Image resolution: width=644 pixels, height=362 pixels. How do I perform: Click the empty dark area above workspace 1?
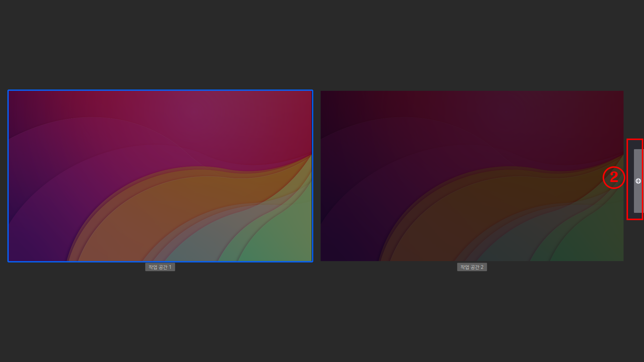pos(160,44)
